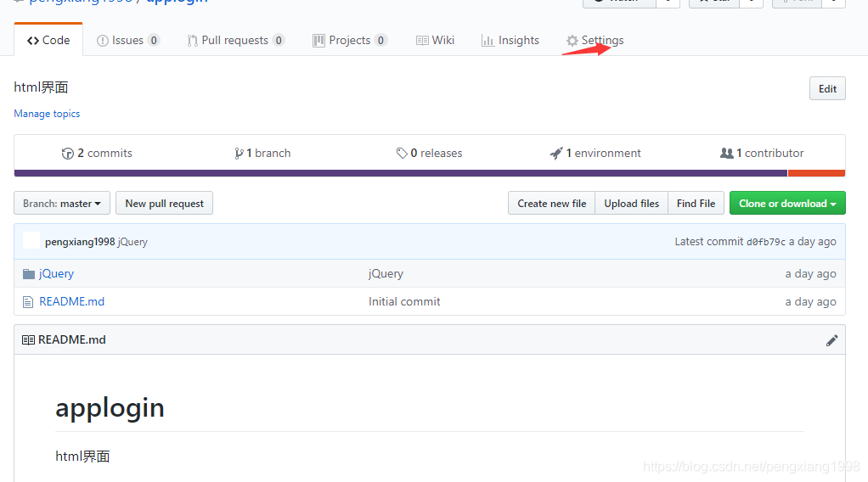The image size is (868, 482).
Task: Click the contributor people icon
Action: coord(727,154)
